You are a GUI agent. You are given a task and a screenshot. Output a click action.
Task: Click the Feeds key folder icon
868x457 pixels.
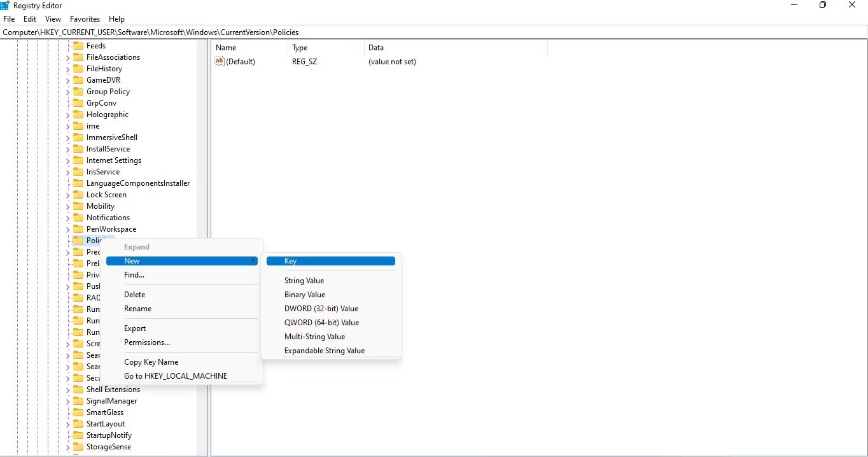click(x=78, y=45)
